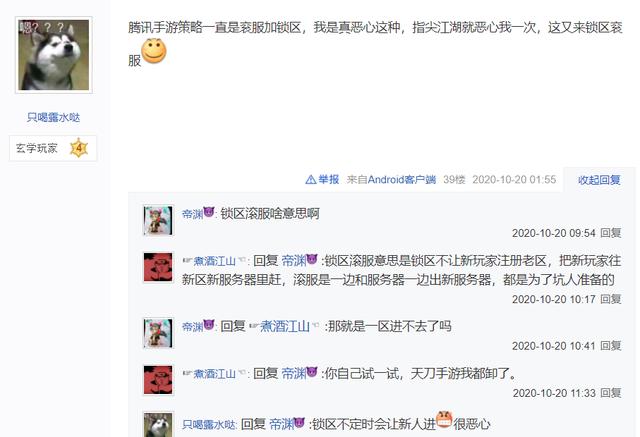Click the 煮酒江山 mention in the 10:41 reply
The image size is (640, 437).
[x=284, y=326]
